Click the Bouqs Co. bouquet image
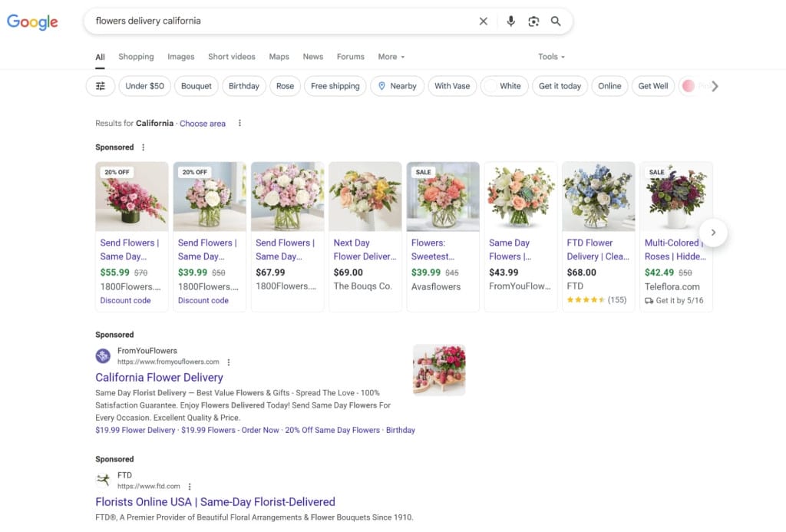 (x=365, y=197)
